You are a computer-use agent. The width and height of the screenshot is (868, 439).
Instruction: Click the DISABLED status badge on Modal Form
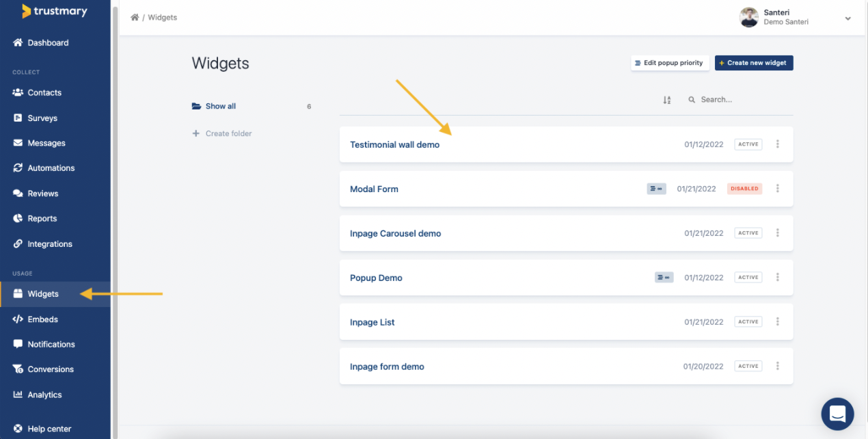(744, 189)
